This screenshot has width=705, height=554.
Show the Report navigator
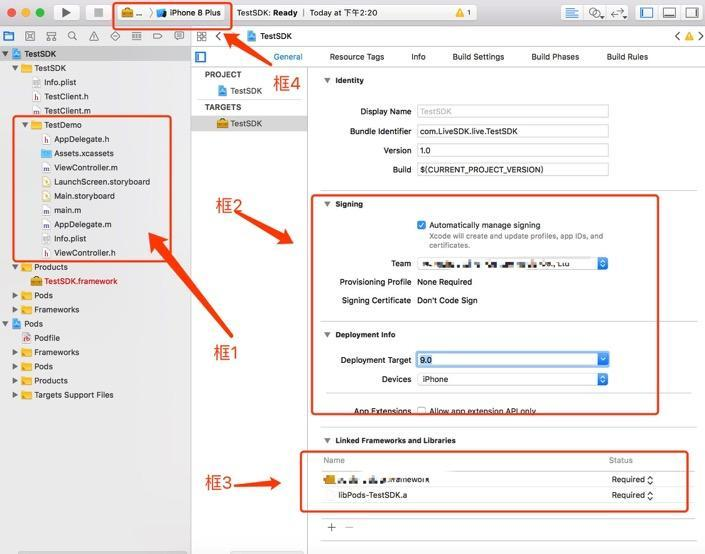pyautogui.click(x=179, y=36)
